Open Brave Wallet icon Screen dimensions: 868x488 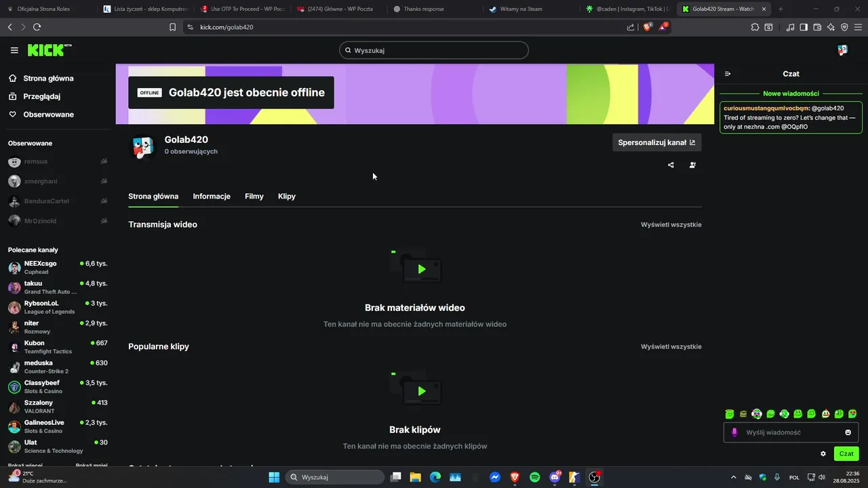(817, 27)
